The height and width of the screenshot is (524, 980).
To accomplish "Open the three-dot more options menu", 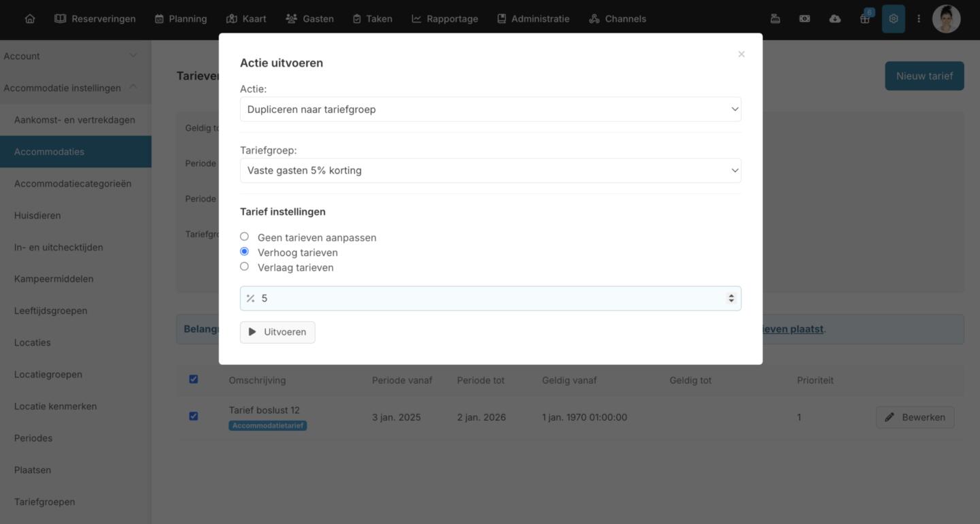I will click(x=918, y=19).
